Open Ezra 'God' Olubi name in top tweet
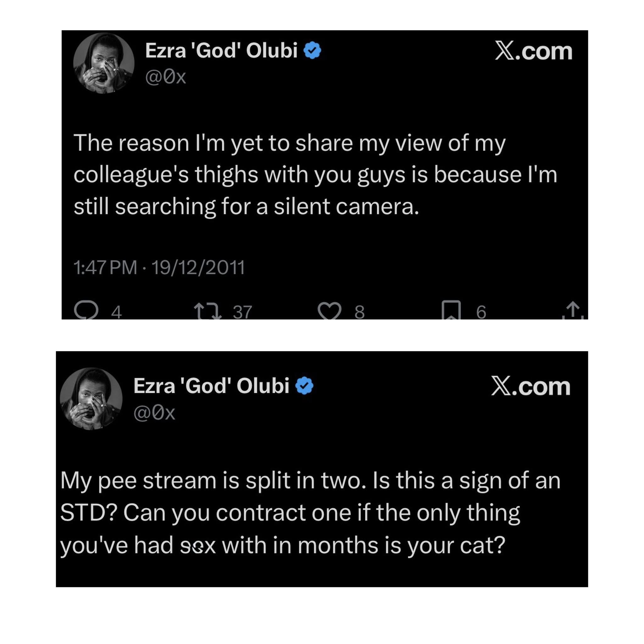This screenshot has width=644, height=644. (221, 51)
